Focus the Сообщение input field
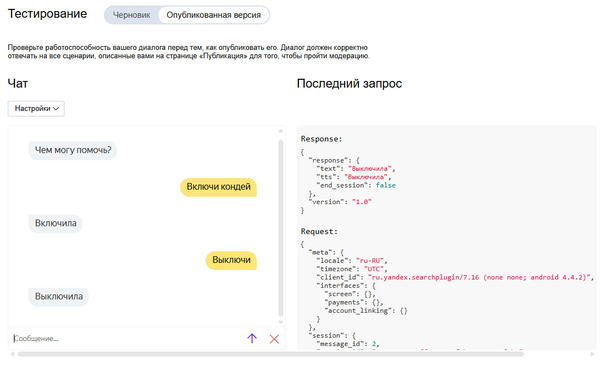 126,338
